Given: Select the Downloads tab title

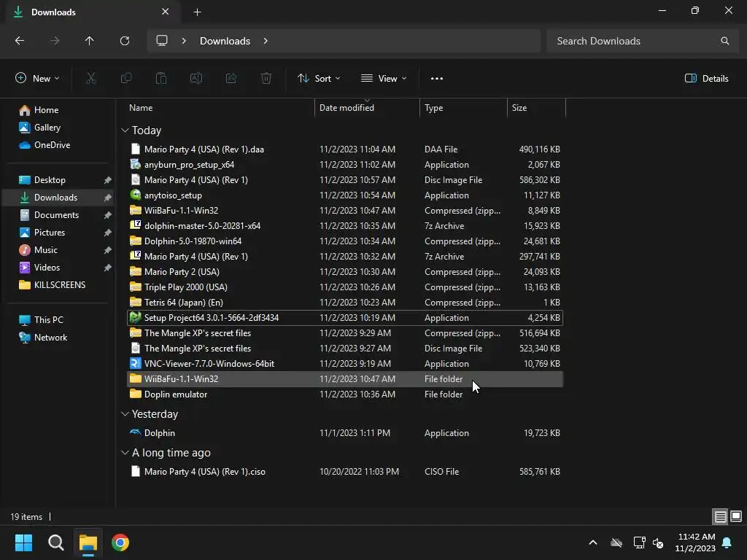Looking at the screenshot, I should click(53, 12).
